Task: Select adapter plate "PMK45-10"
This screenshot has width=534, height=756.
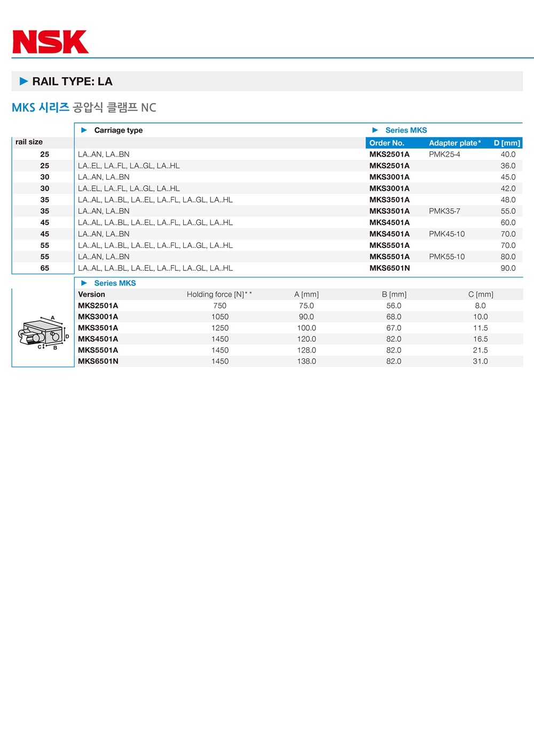Action: click(x=446, y=234)
